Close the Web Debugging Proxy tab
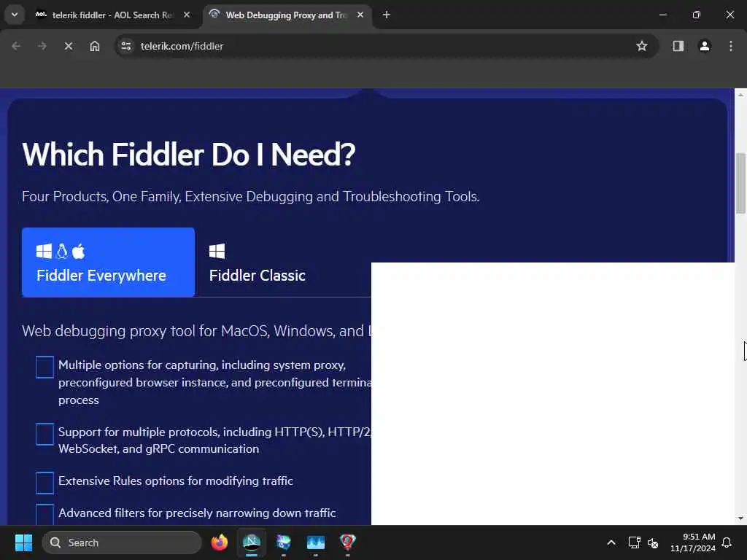Viewport: 747px width, 560px height. point(360,15)
